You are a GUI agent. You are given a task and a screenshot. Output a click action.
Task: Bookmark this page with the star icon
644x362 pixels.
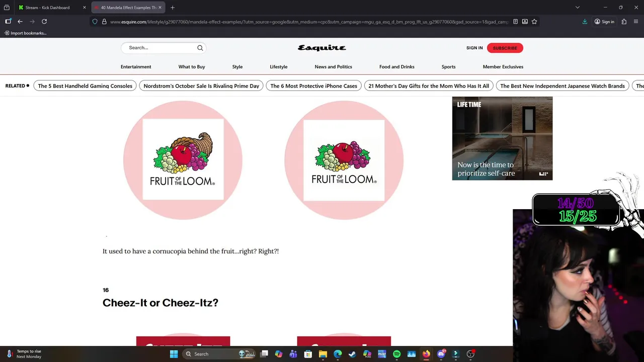534,22
